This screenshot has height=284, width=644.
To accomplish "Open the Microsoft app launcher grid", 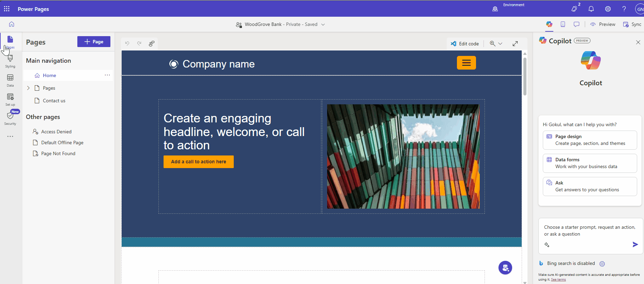I will coord(7,9).
